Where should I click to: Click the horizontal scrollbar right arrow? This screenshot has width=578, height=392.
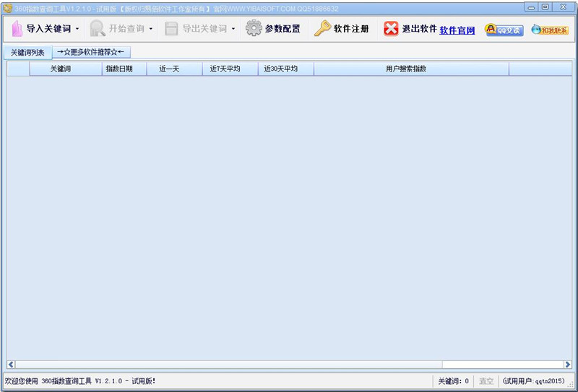[566, 364]
